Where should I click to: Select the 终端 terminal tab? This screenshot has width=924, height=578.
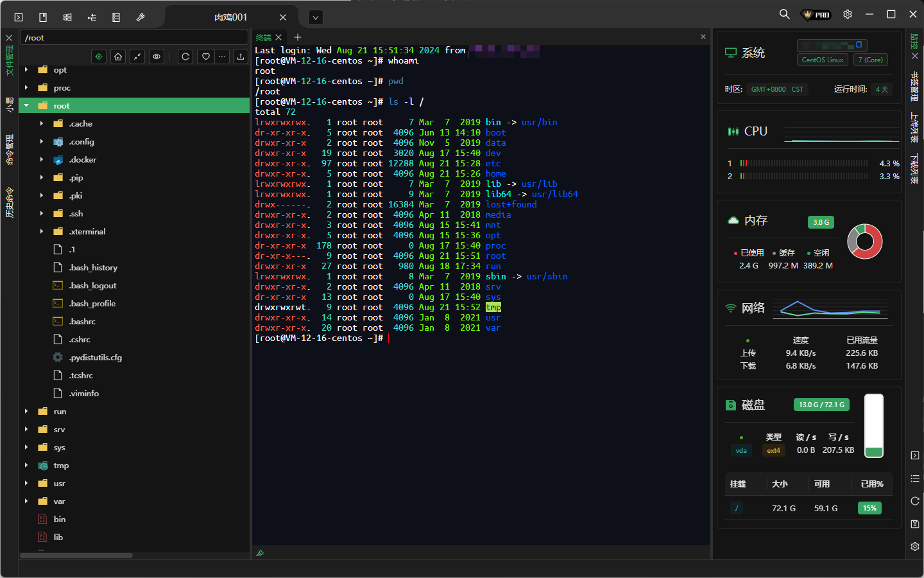264,37
